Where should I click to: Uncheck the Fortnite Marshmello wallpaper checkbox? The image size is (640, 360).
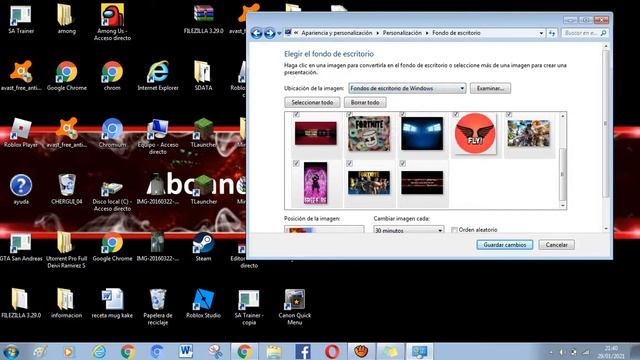pyautogui.click(x=349, y=115)
